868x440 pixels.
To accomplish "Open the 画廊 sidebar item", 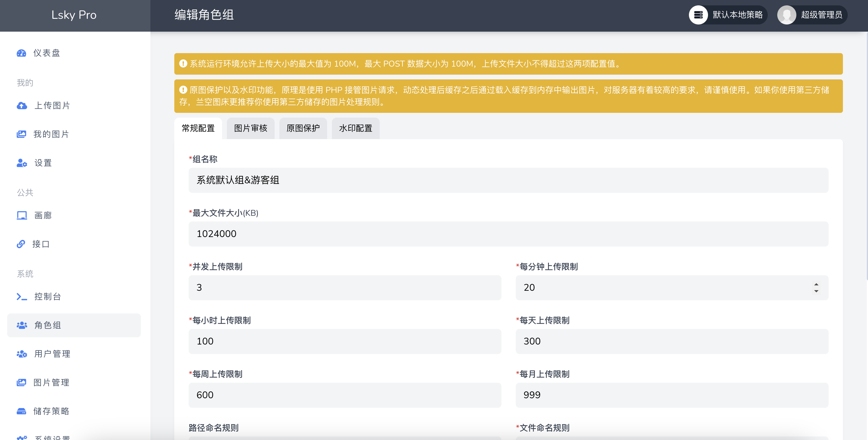I will coord(74,215).
